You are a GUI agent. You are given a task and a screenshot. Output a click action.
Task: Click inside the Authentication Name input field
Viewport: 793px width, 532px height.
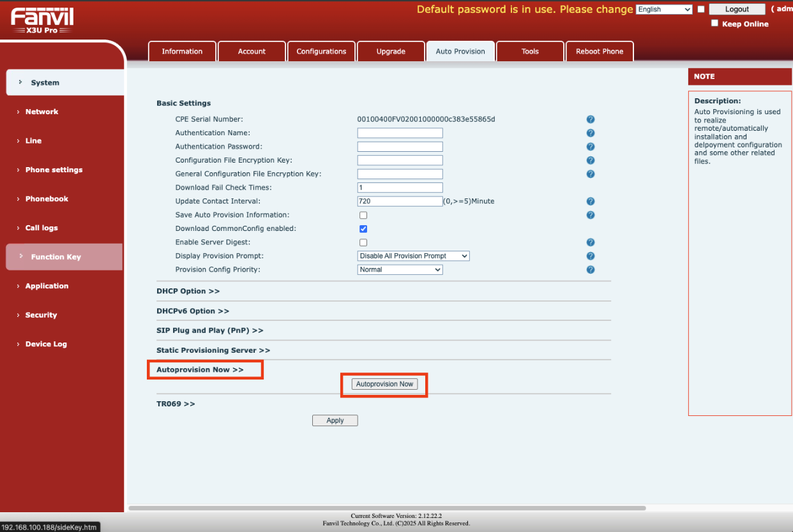(400, 133)
